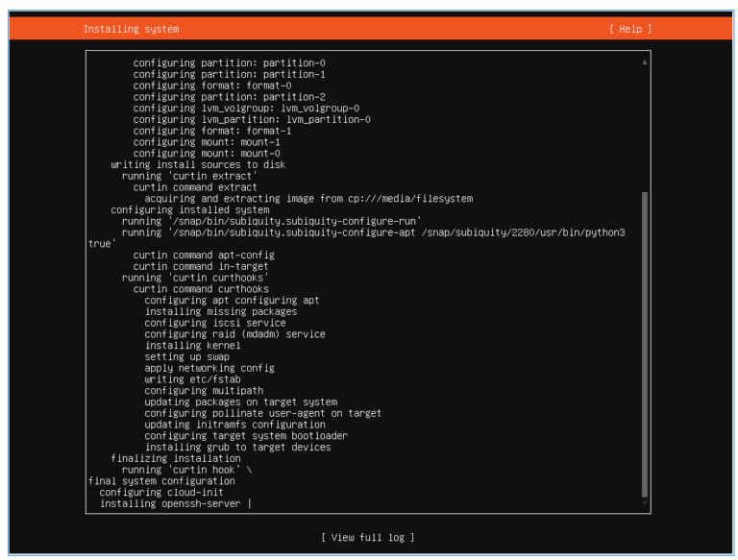Select 'installing grub to target devices' line
Screen dimensions: 738x560
[237, 447]
